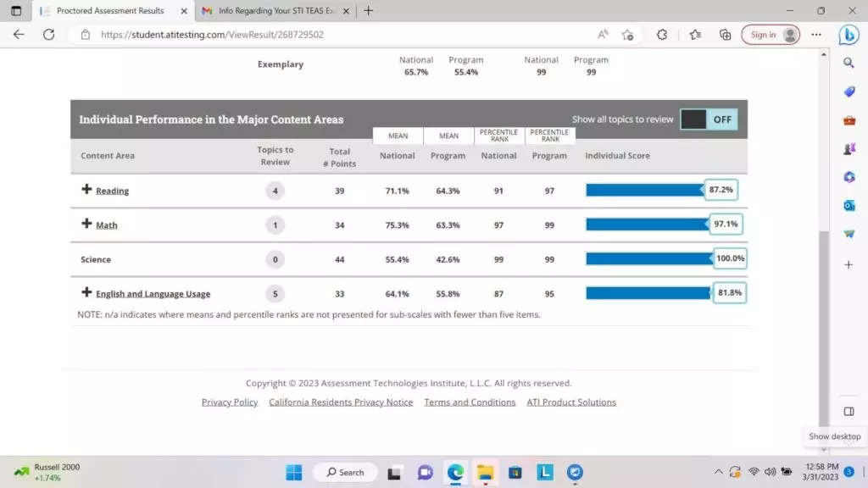Open sidebar Tools briefcase icon
Screen dimensions: 868x488
(849, 120)
